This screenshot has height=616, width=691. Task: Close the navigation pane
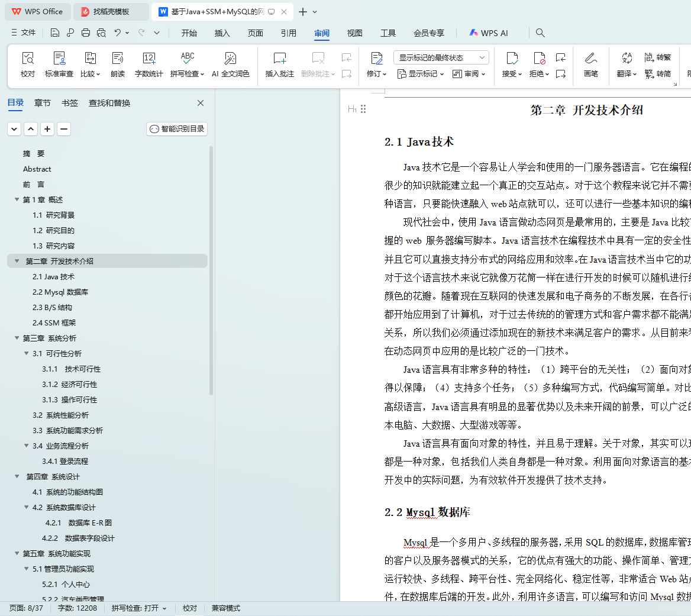201,103
